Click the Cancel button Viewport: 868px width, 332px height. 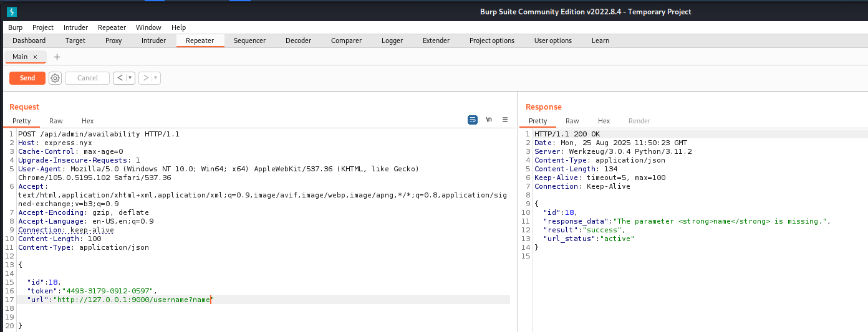click(x=87, y=78)
